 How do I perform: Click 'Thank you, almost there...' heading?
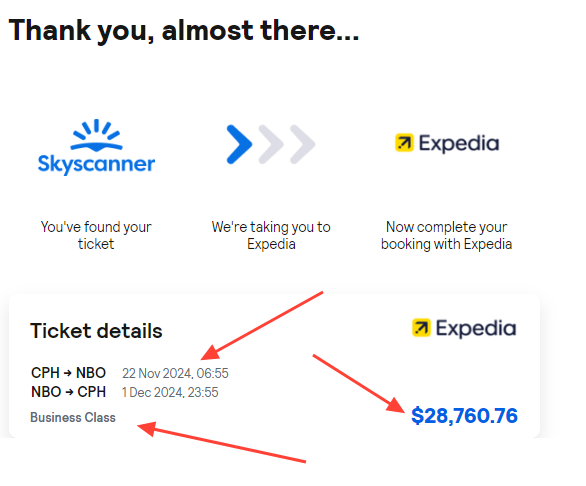184,31
